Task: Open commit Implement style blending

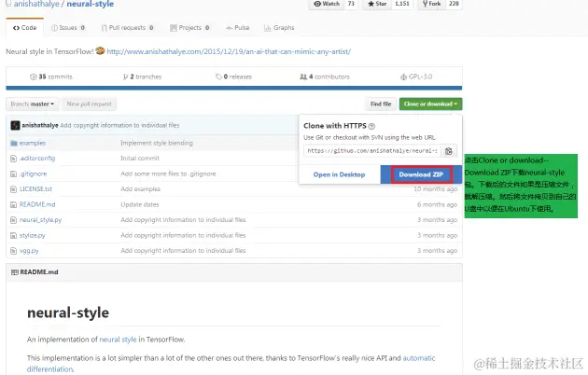Action: [157, 143]
